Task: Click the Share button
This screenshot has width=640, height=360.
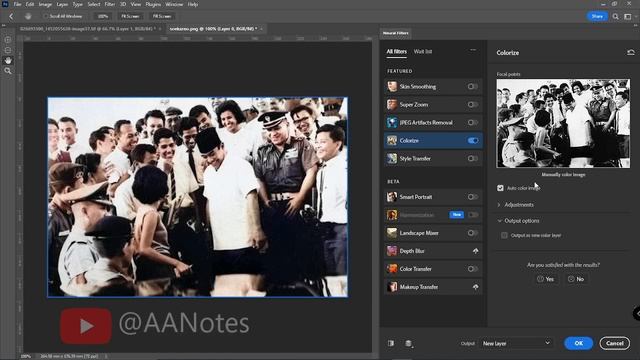Action: coord(597,16)
